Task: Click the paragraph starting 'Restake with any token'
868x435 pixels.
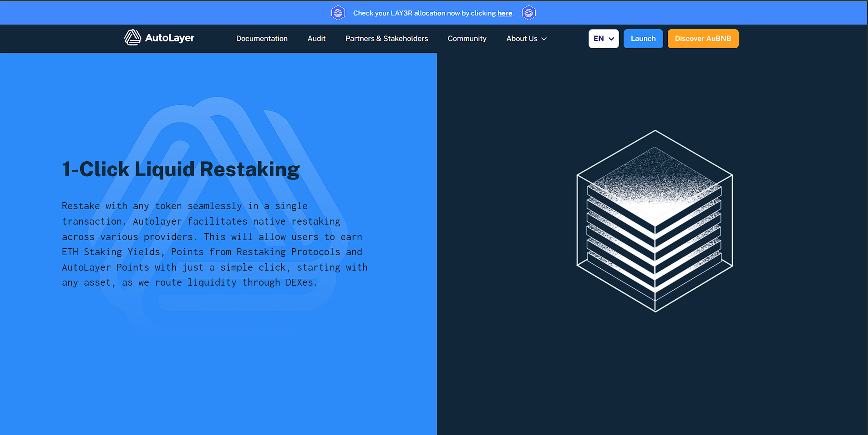Action: (x=214, y=244)
